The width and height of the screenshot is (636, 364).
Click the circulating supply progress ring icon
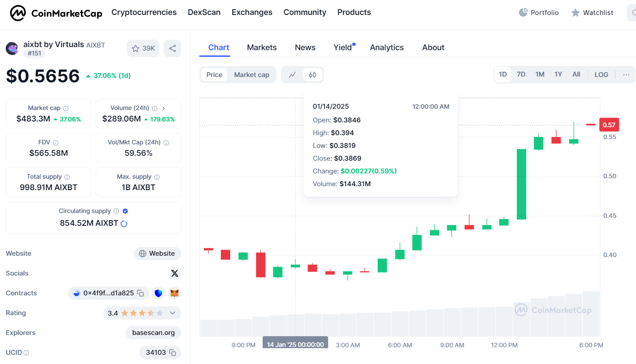tap(124, 224)
